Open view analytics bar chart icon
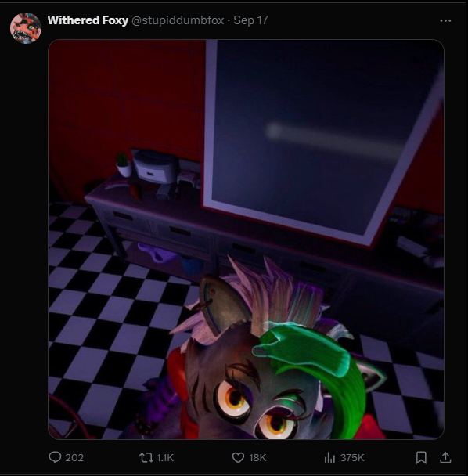 329,457
